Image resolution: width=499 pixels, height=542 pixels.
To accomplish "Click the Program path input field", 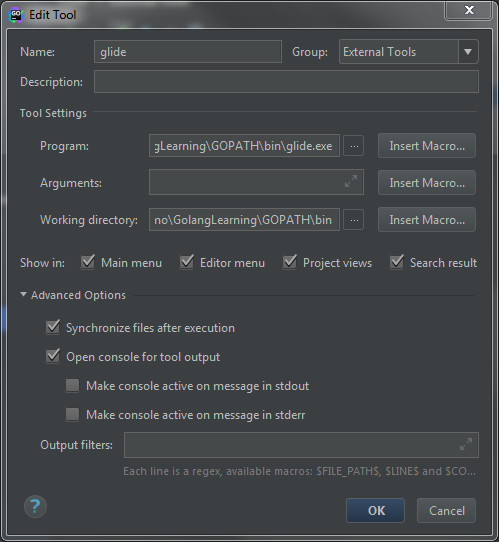I will (x=244, y=146).
